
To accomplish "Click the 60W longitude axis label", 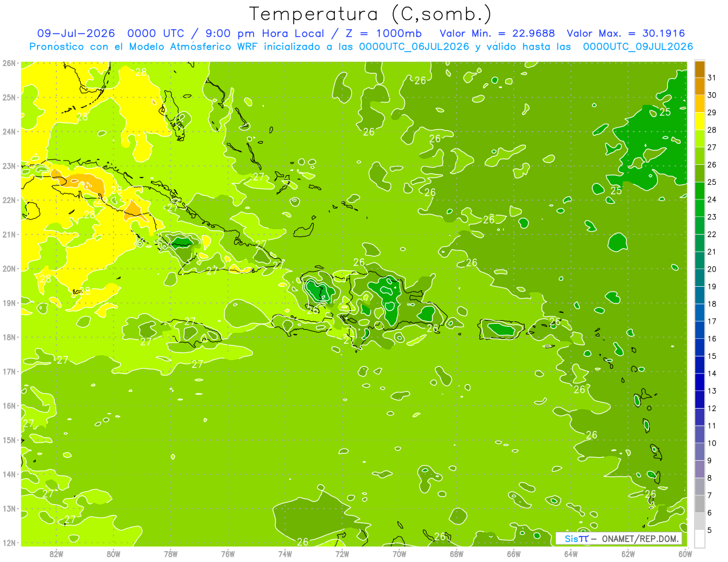I will [x=685, y=554].
